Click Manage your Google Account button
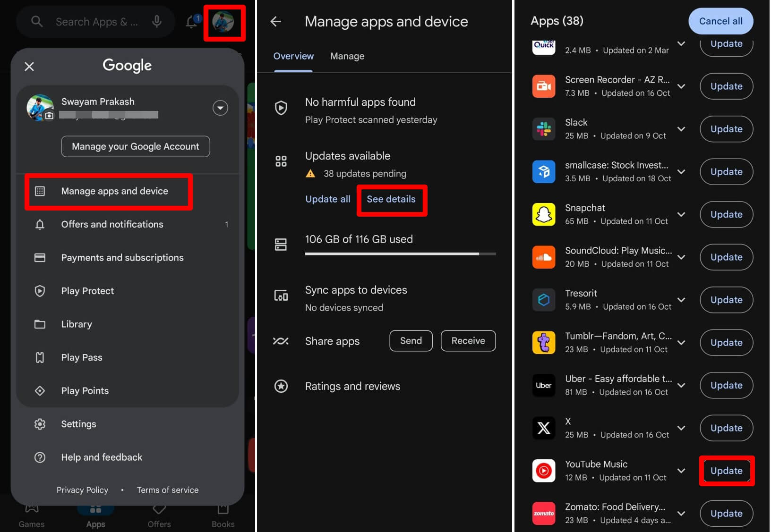771x532 pixels. pyautogui.click(x=136, y=146)
